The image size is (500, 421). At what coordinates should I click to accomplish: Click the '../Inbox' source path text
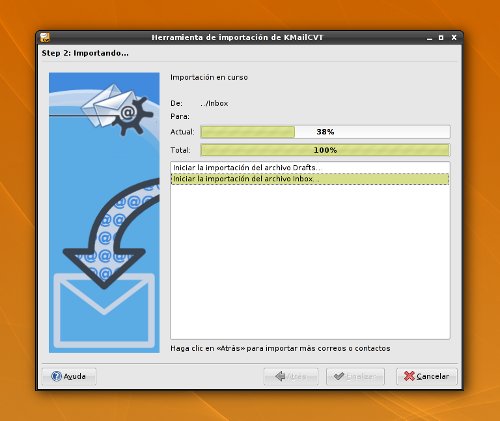coord(214,103)
